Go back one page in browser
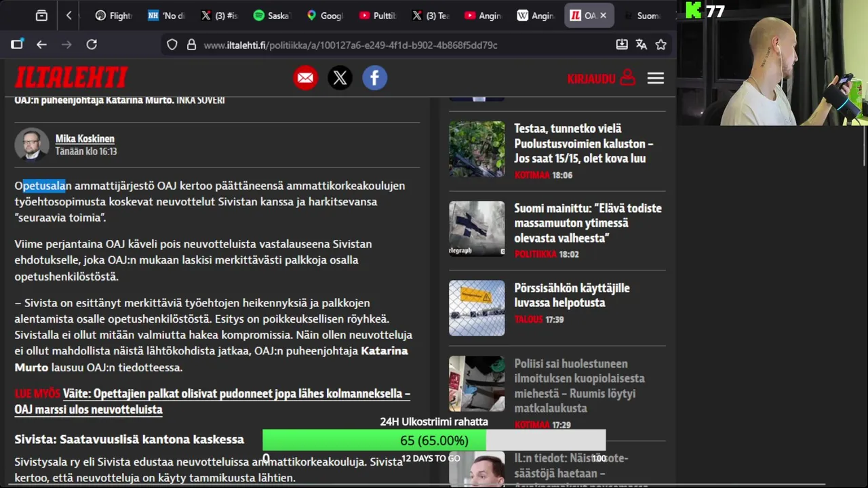Image resolution: width=868 pixels, height=488 pixels. [42, 45]
